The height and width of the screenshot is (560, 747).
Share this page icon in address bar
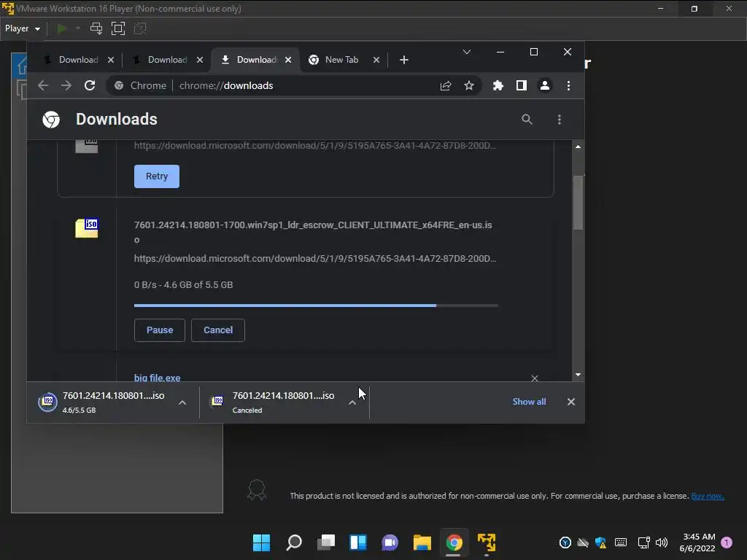click(446, 86)
